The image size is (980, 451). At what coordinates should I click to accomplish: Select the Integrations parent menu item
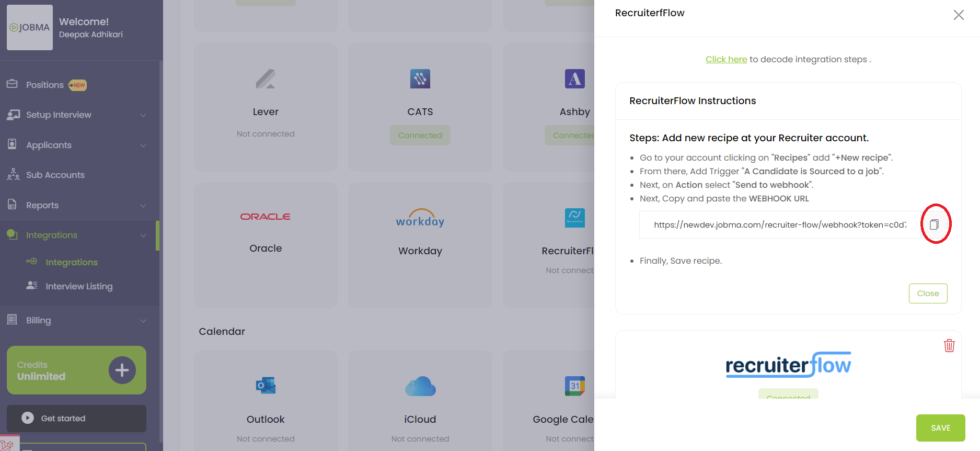52,235
